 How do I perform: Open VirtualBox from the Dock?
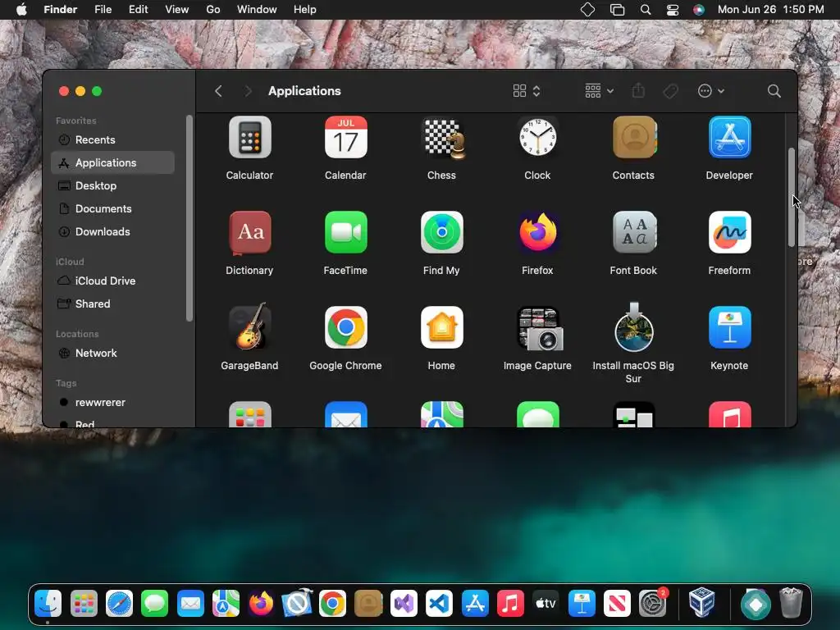[x=702, y=603]
